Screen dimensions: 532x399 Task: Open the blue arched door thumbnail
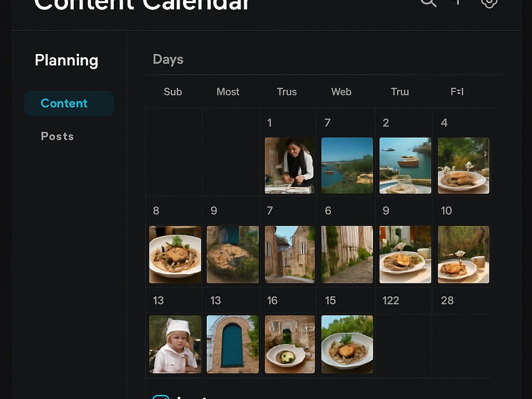pyautogui.click(x=232, y=344)
